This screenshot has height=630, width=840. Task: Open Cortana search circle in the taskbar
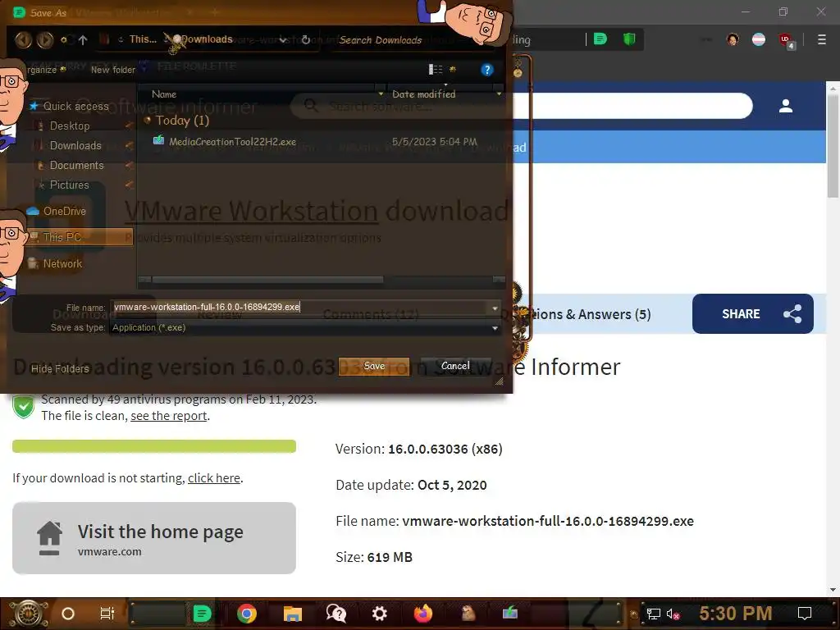[x=68, y=614]
